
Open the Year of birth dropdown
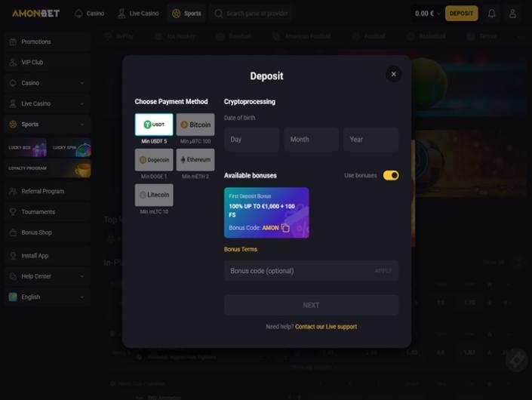[371, 140]
